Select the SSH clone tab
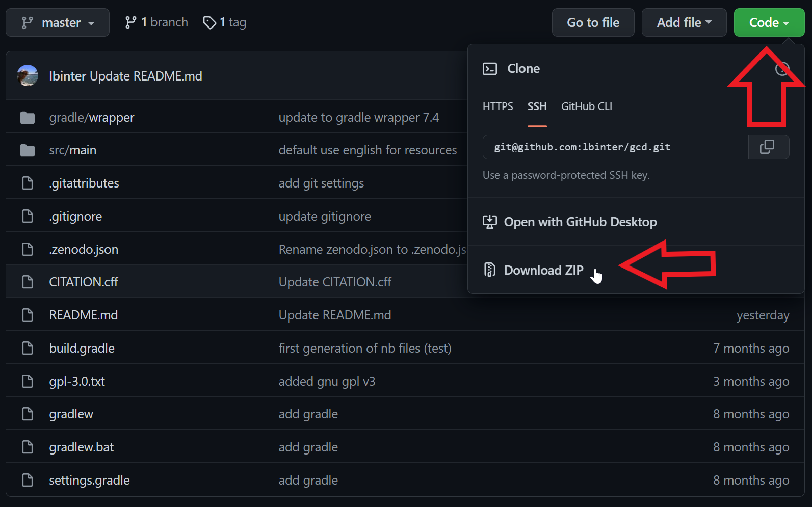 coord(537,106)
